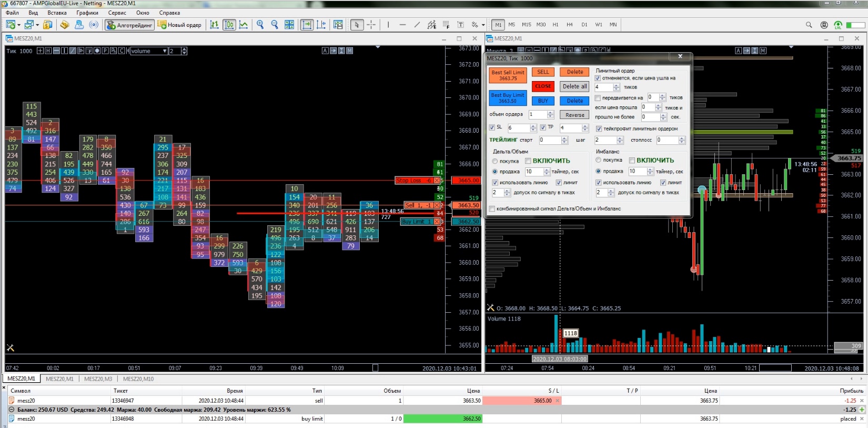Uncheck 'отменяется, если цена ушла на'
Image resolution: width=868 pixels, height=428 pixels.
click(598, 78)
